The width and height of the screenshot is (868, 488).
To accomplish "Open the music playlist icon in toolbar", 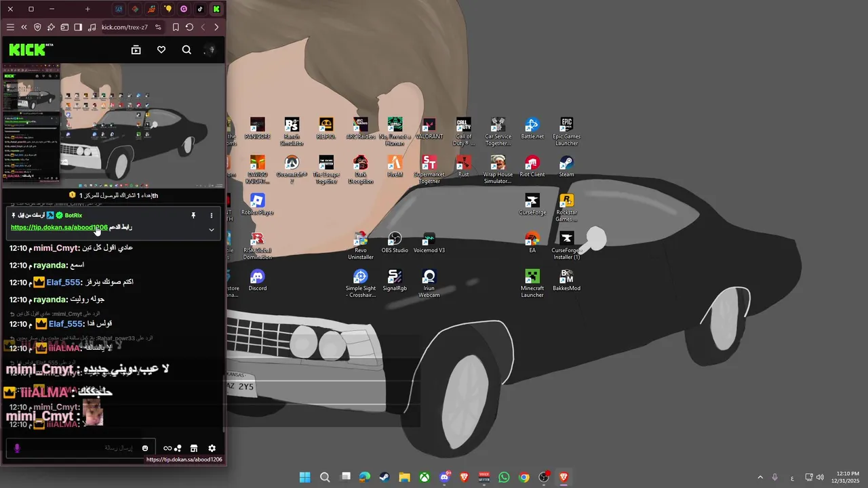I will tap(92, 27).
